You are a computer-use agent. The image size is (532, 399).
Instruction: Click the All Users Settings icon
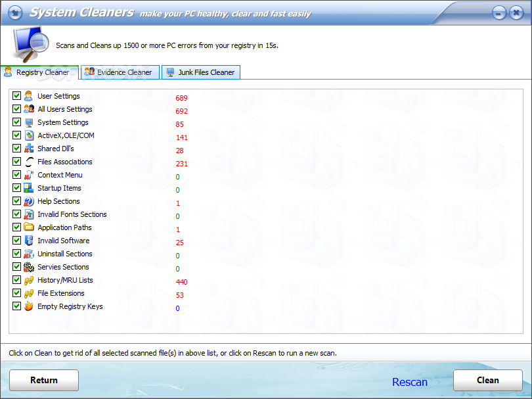(x=29, y=109)
